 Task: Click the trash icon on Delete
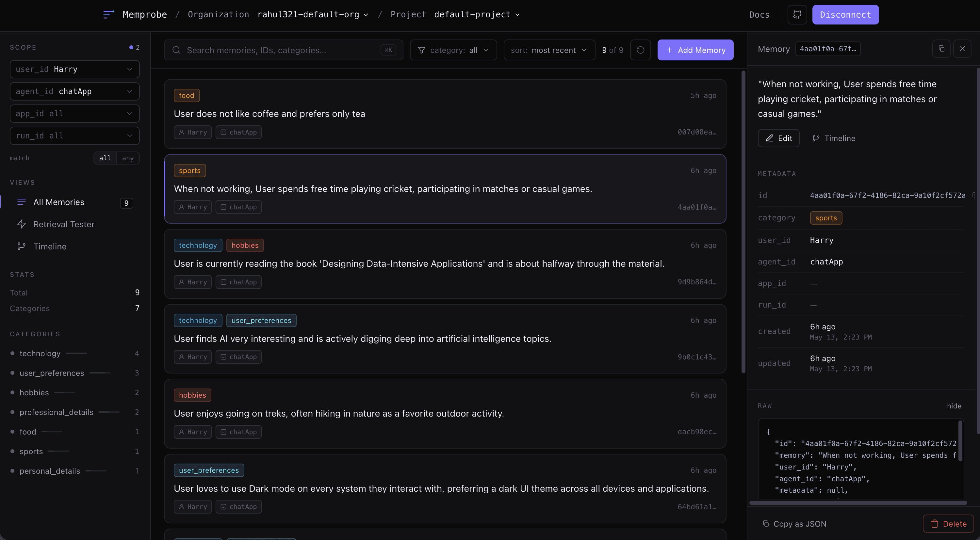[934, 524]
